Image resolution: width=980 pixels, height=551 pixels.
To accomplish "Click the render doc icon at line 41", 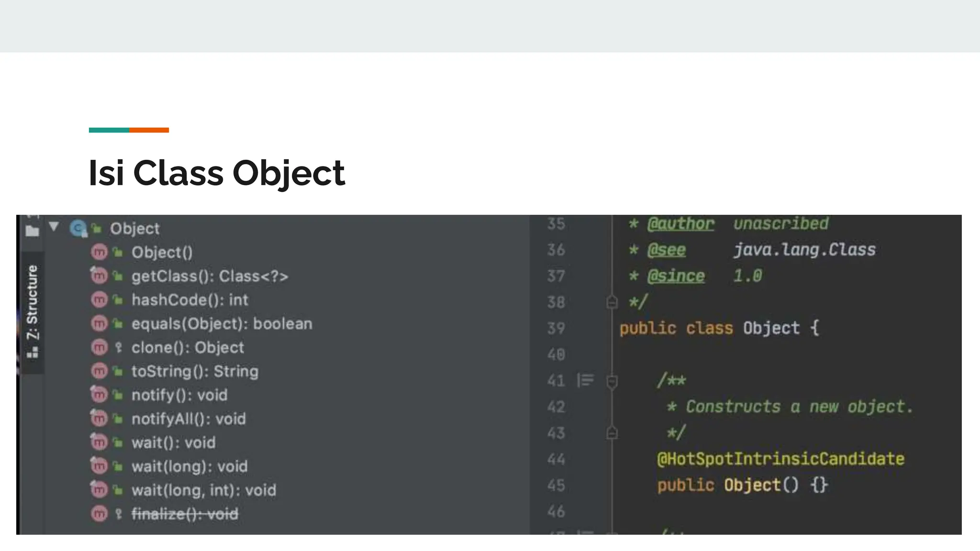I will [585, 380].
